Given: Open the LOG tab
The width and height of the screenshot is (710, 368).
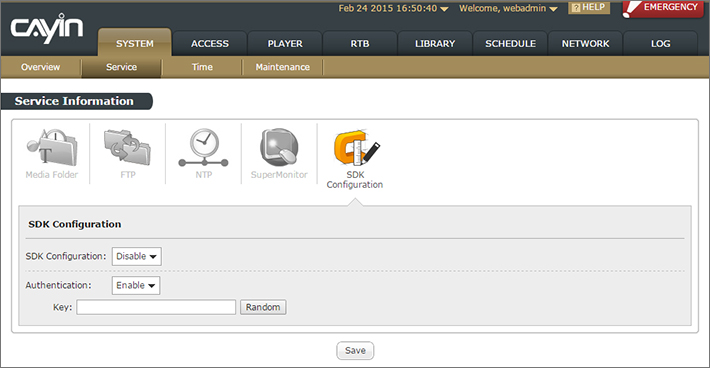Looking at the screenshot, I should tap(661, 43).
